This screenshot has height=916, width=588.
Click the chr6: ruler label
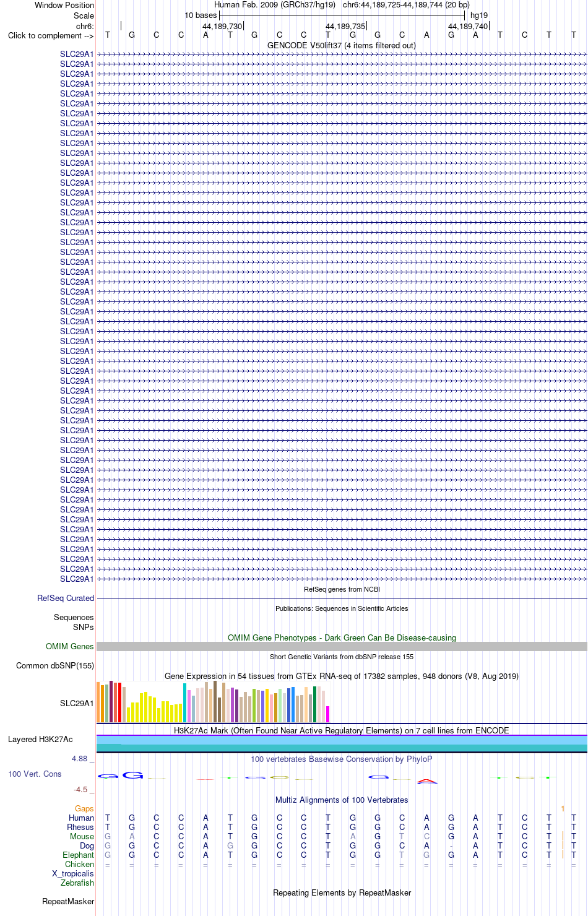pyautogui.click(x=85, y=26)
